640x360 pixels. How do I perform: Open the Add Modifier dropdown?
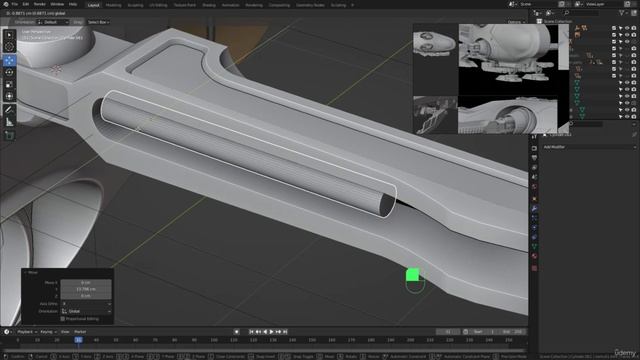(x=589, y=147)
